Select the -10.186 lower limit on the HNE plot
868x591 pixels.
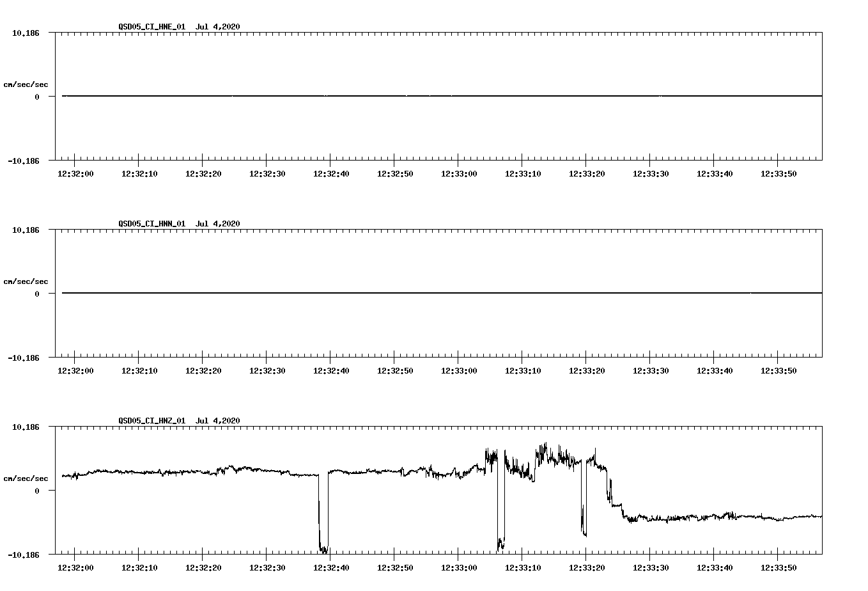24,161
